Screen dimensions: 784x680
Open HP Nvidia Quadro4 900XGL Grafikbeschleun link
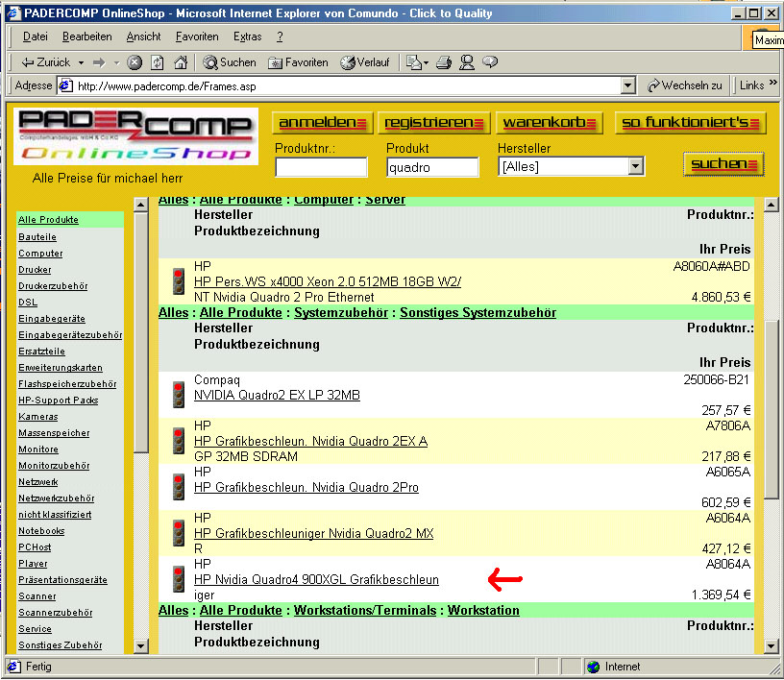click(316, 579)
